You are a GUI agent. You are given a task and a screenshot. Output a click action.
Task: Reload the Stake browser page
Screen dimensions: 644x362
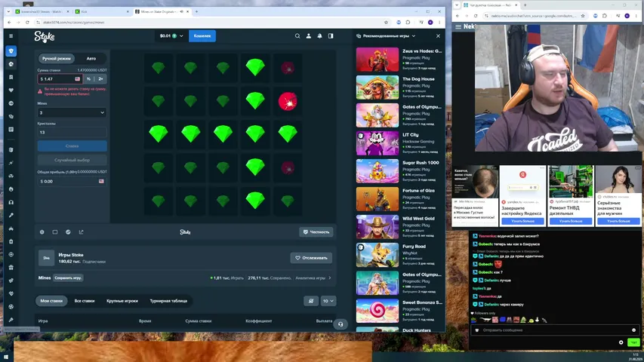[27, 22]
